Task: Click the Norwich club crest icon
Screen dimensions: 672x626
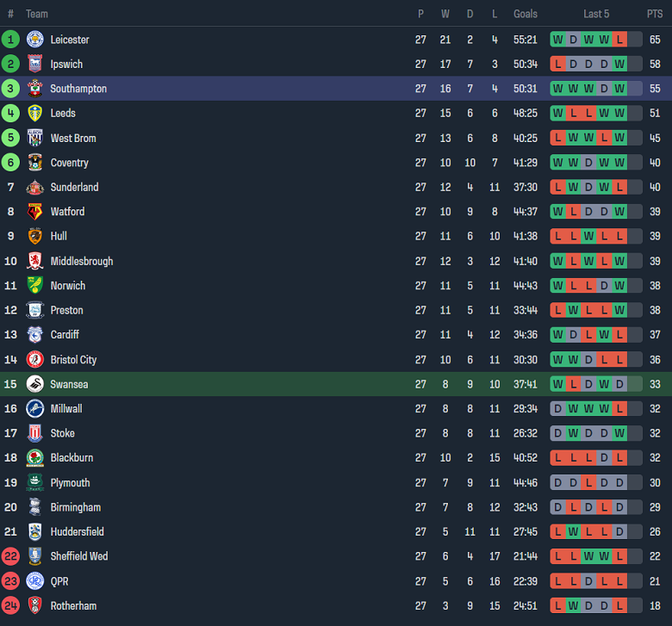Action: (x=34, y=286)
